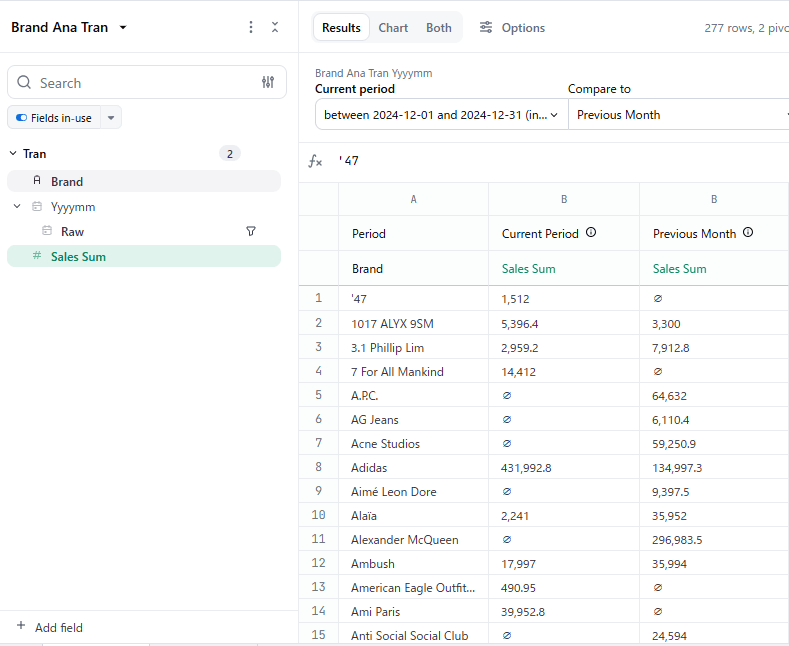The height and width of the screenshot is (646, 789).
Task: Select the Alexander McQueen cell
Action: (x=413, y=540)
